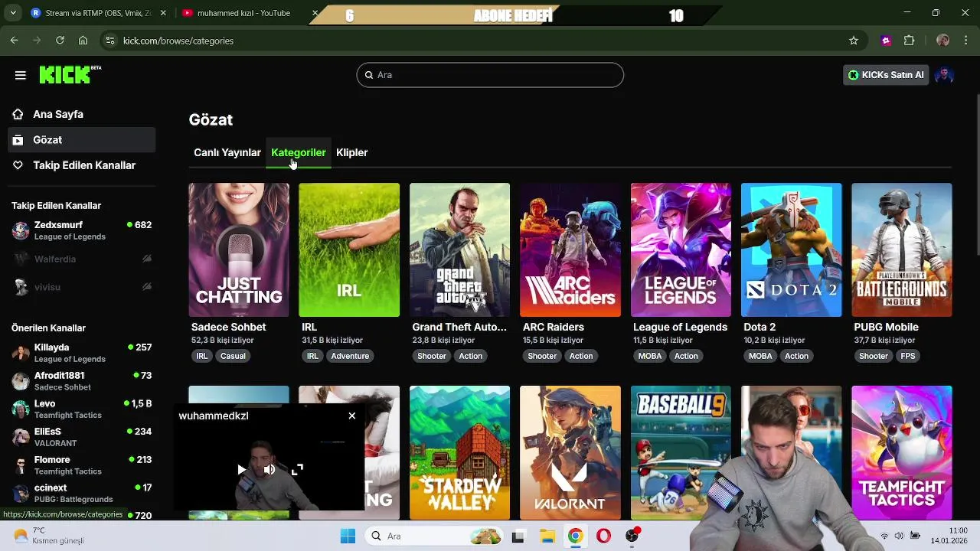Close the wuhammedkzl mini player
Viewport: 980px width, 551px height.
click(x=352, y=416)
